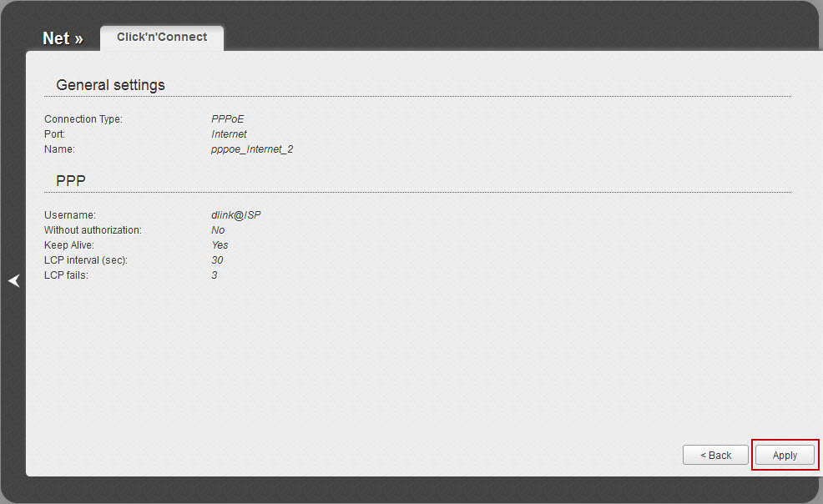Screen dimensions: 823x504
Task: Click the dlink@ISP username value
Action: click(236, 215)
